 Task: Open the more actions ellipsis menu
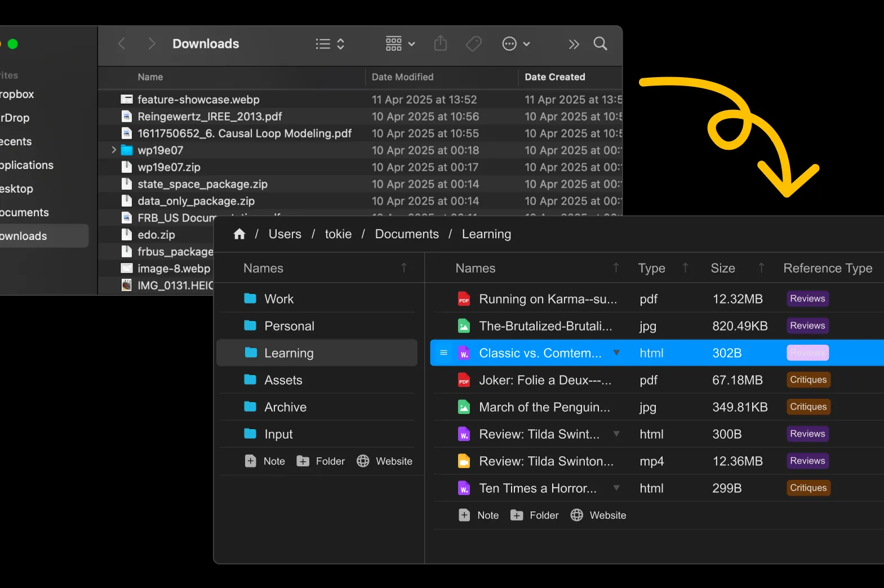516,44
